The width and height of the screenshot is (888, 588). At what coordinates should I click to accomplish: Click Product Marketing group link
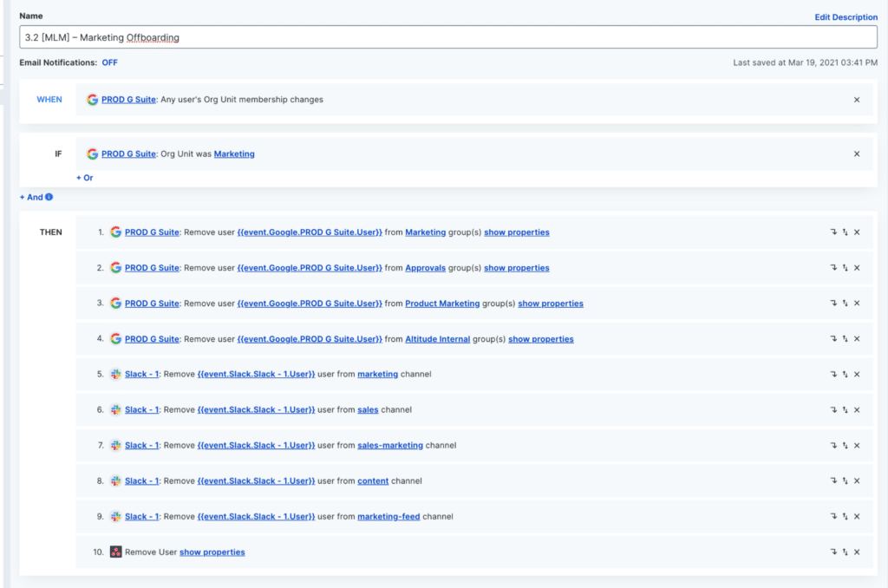tap(442, 304)
